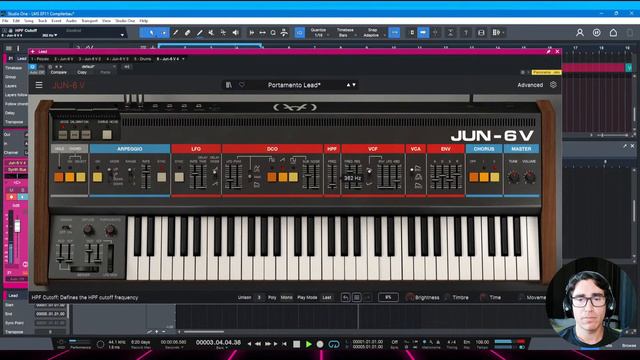Adjust the HPF Freq slider
This screenshot has width=640, height=360.
click(x=332, y=176)
